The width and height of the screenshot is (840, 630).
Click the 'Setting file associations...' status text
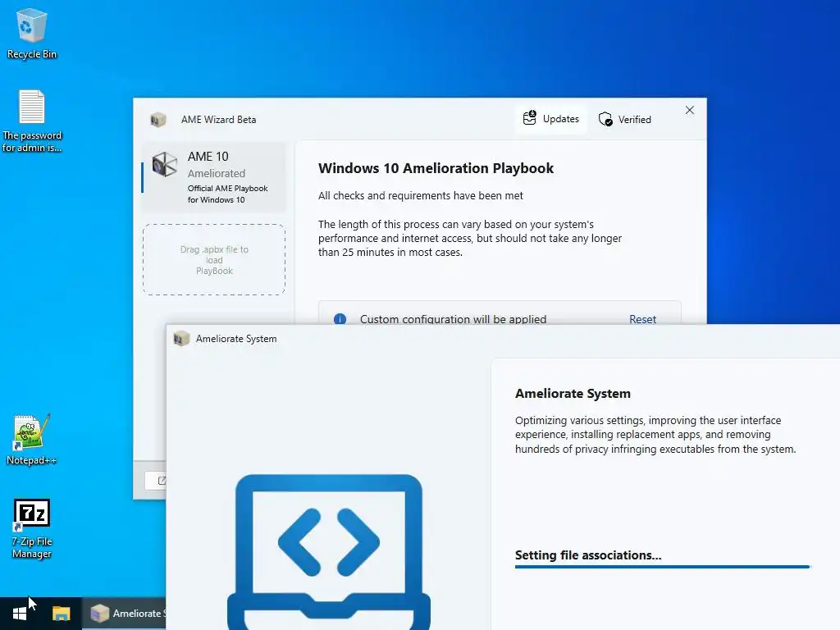tap(588, 555)
